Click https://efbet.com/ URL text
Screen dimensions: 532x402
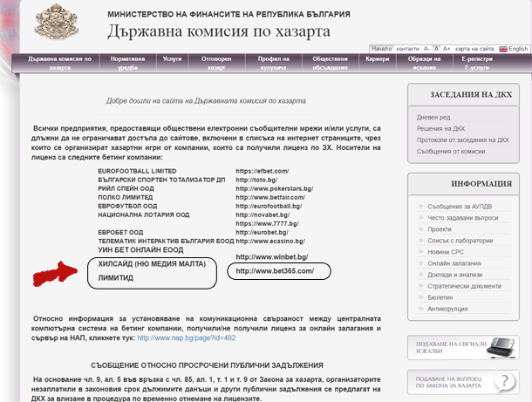(263, 171)
